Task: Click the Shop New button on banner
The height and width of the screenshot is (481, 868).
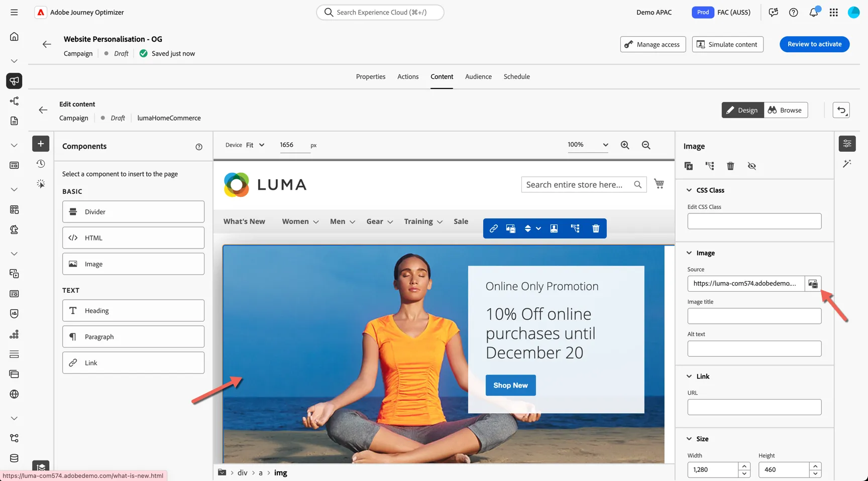Action: coord(510,385)
